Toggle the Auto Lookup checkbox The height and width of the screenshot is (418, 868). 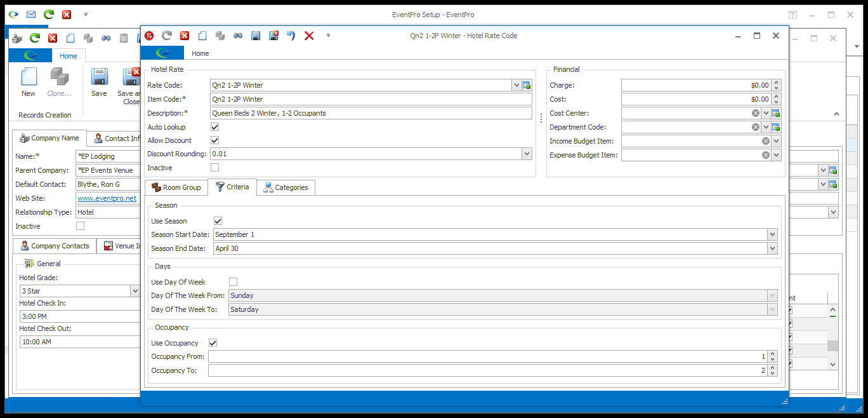215,127
